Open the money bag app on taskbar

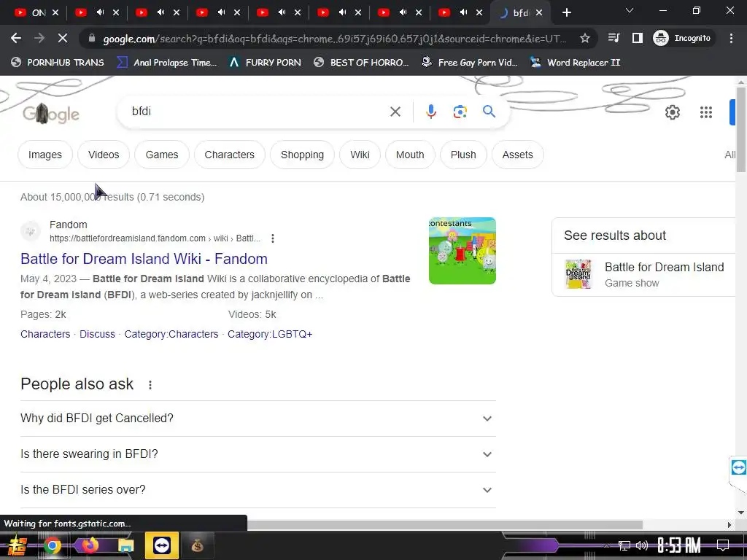tap(197, 545)
